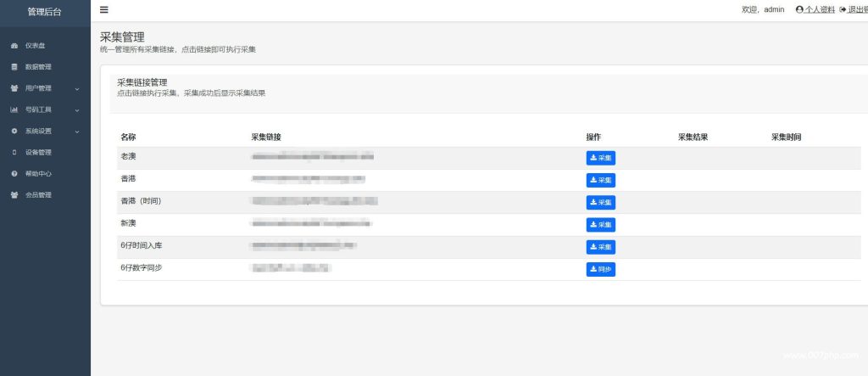868x376 pixels.
Task: Click the 采集管理 page heading
Action: 122,37
